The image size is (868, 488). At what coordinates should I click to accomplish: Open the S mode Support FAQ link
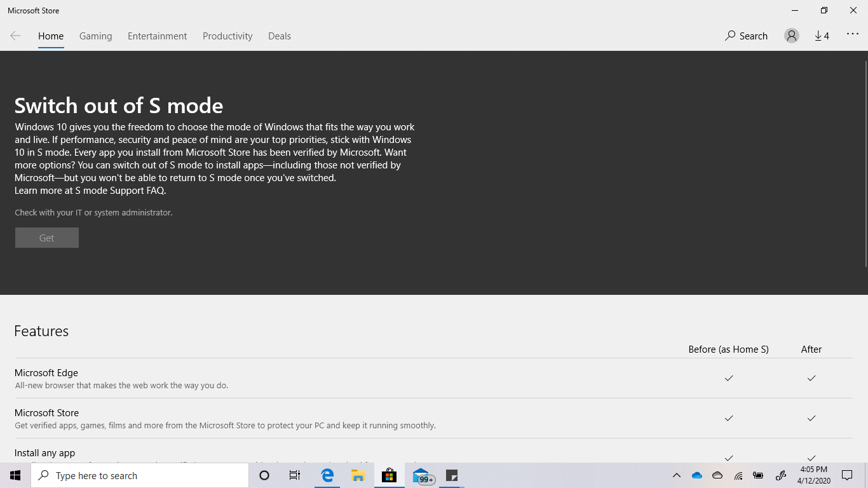coord(121,191)
